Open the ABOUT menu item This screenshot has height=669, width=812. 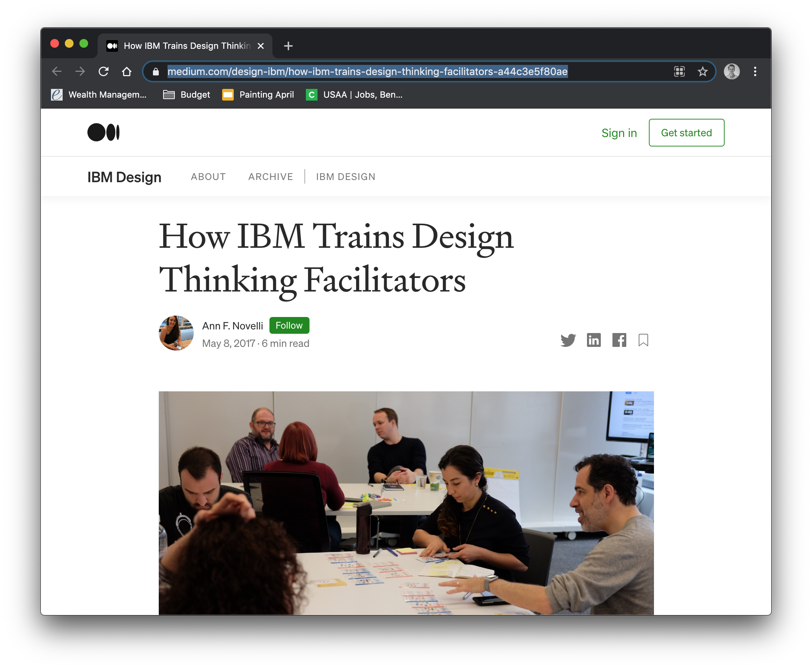point(208,176)
